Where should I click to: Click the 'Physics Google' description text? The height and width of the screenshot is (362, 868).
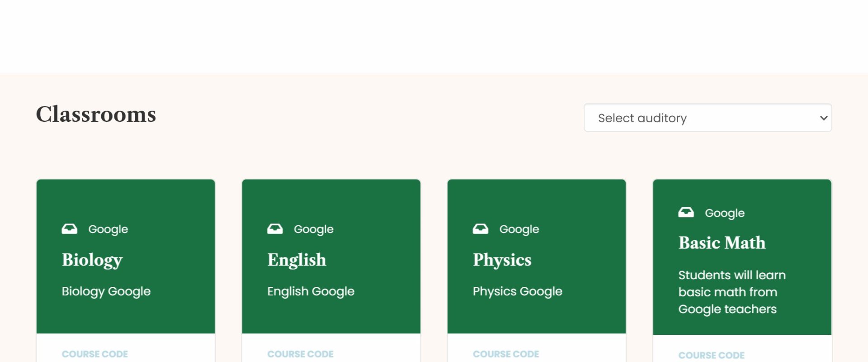(x=517, y=291)
